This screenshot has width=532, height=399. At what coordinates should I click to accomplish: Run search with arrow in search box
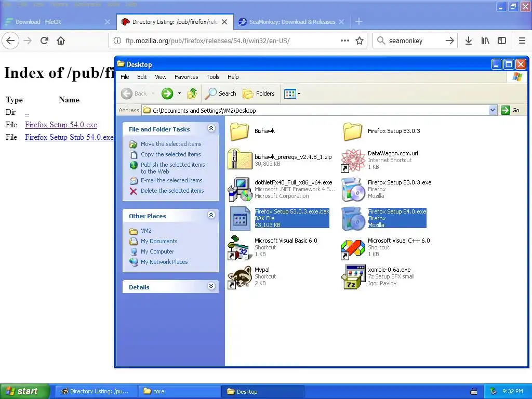(x=449, y=41)
